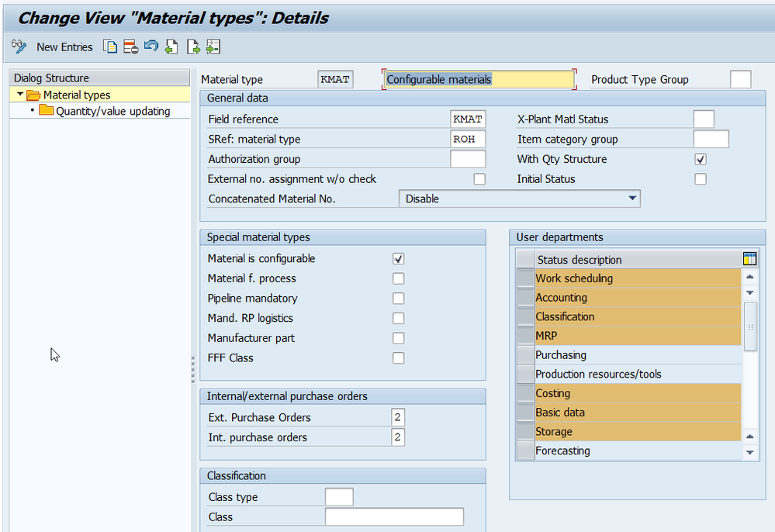Enable External no. assignment w/o check
Screen dimensions: 775x532
tap(479, 179)
